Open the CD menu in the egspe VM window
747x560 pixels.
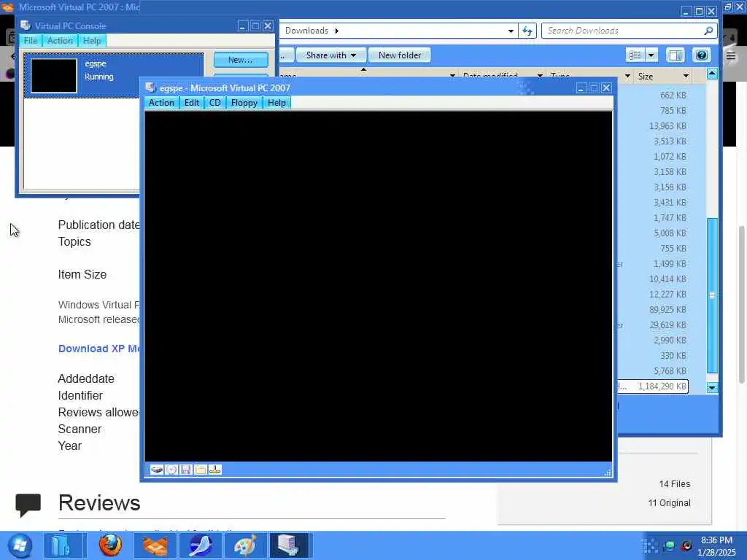click(x=215, y=103)
